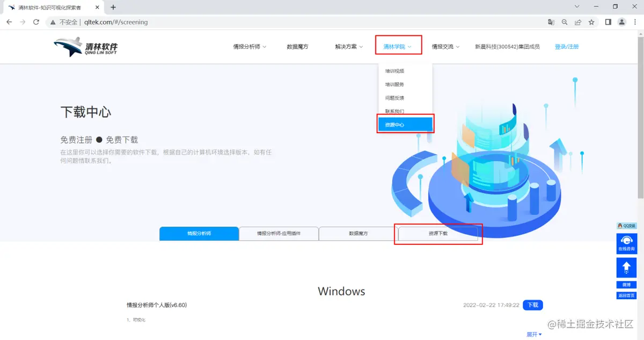The width and height of the screenshot is (644, 340).
Task: Click the not-secure warning icon in address bar
Action: pos(52,22)
